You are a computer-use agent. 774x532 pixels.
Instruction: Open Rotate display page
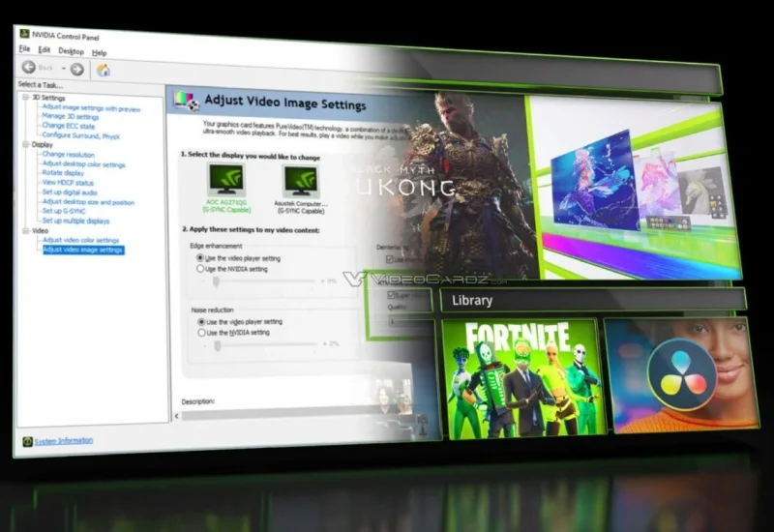click(63, 173)
